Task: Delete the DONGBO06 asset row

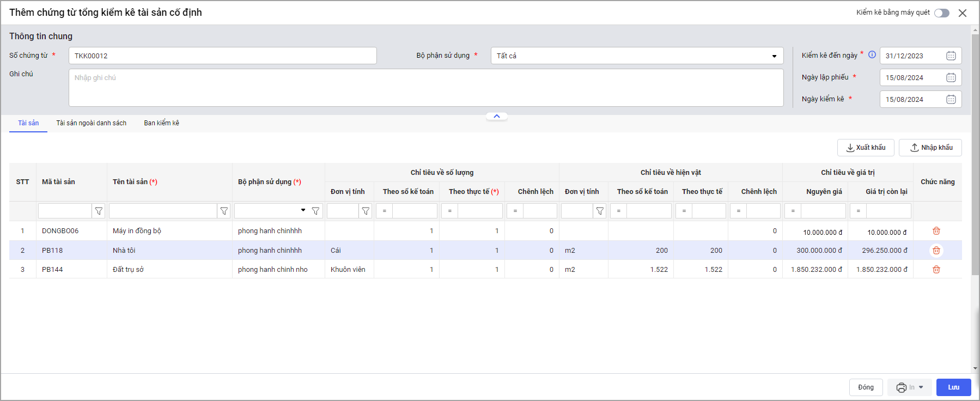Action: [936, 231]
